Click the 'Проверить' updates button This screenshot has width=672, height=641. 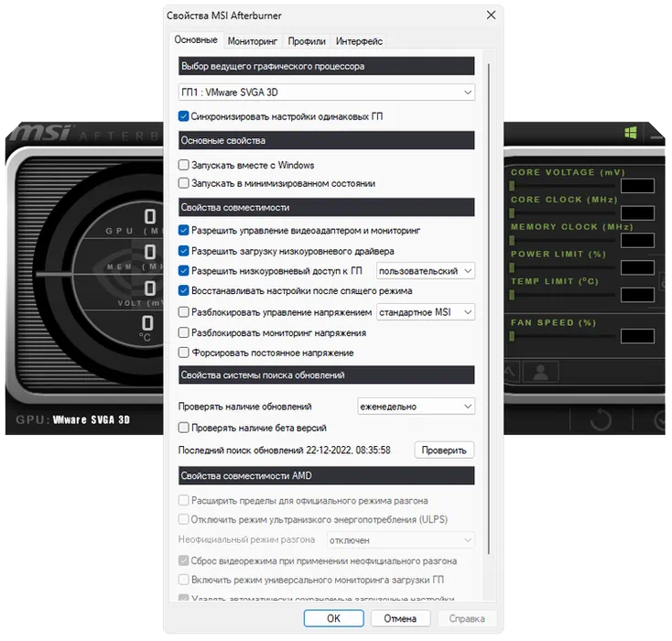tap(444, 451)
